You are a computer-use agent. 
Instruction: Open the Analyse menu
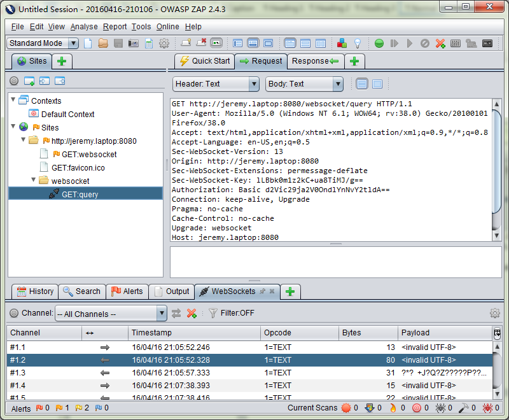[x=84, y=27]
